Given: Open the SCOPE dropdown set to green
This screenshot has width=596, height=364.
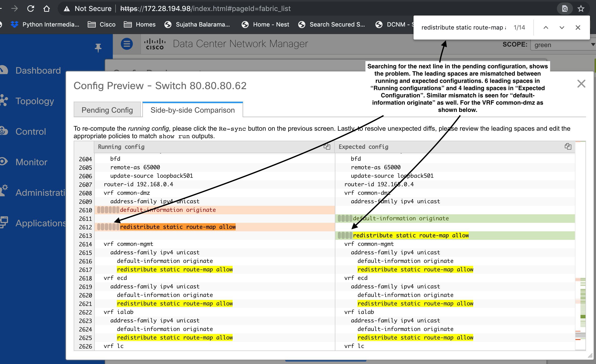Looking at the screenshot, I should click(563, 45).
